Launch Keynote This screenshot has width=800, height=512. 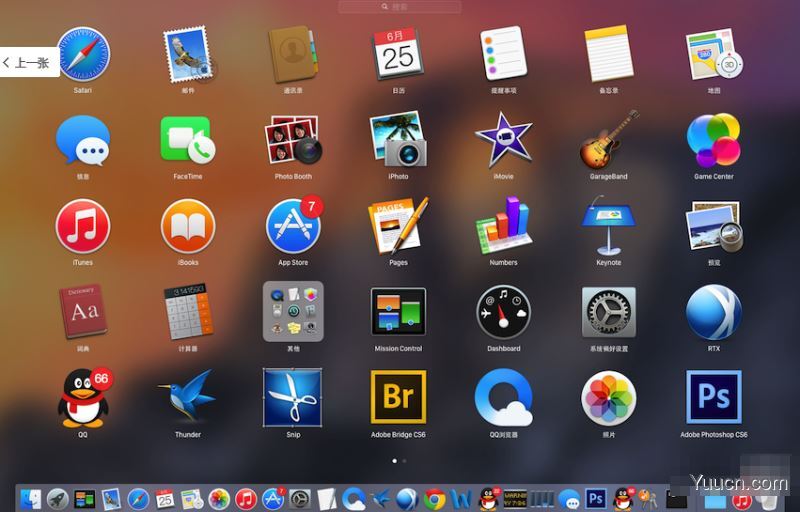(x=609, y=226)
